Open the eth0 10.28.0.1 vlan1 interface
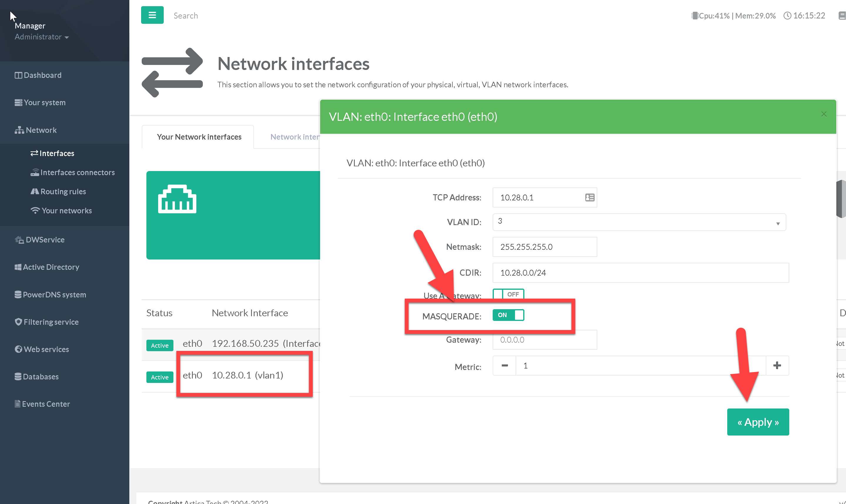Viewport: 846px width, 504px height. [x=247, y=375]
